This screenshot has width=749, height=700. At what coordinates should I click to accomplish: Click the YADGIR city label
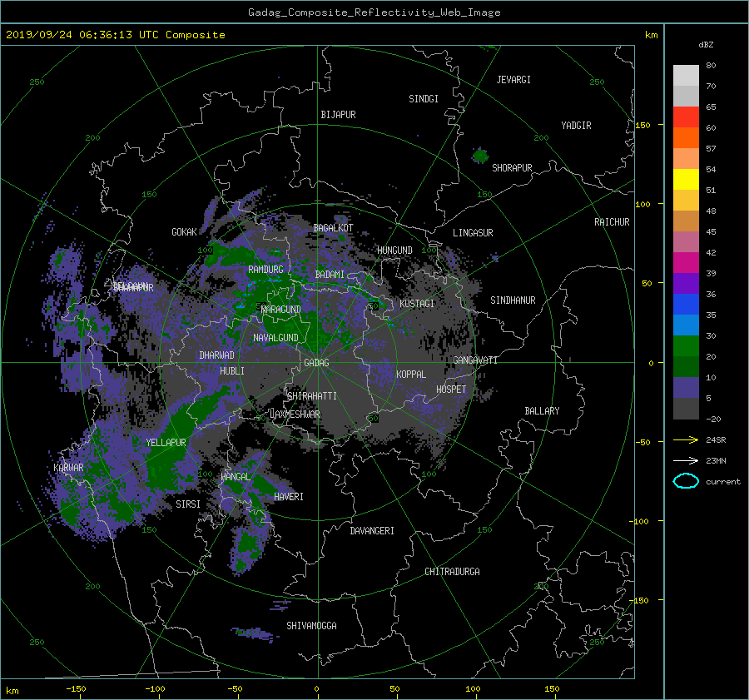(576, 126)
